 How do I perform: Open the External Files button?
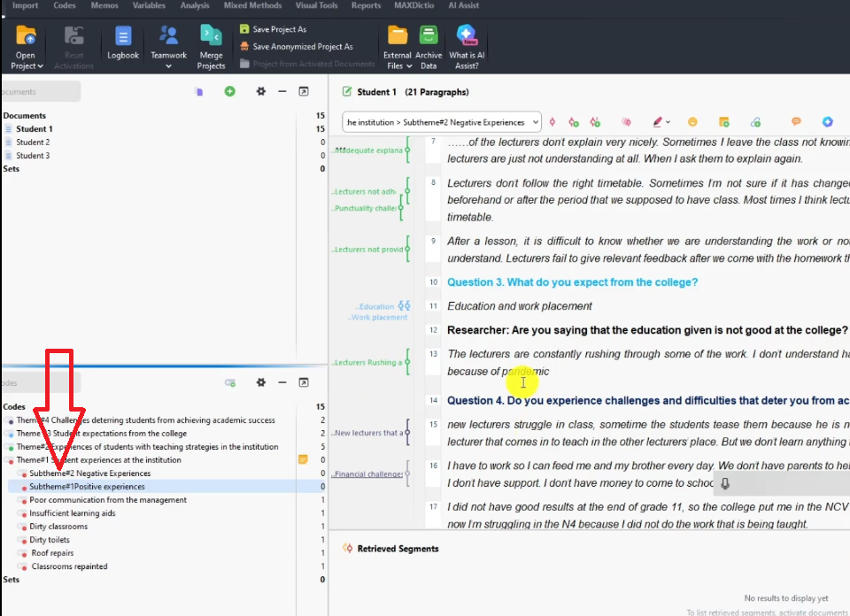[x=398, y=48]
